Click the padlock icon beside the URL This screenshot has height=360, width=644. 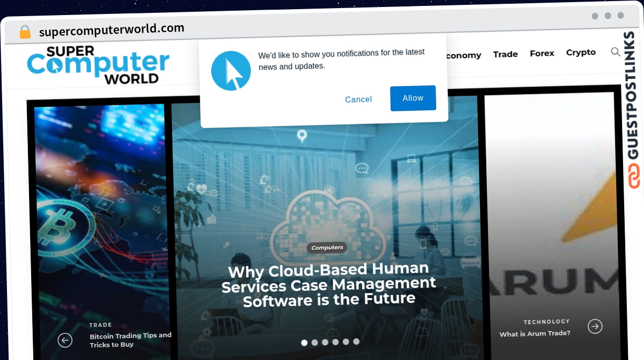(25, 32)
